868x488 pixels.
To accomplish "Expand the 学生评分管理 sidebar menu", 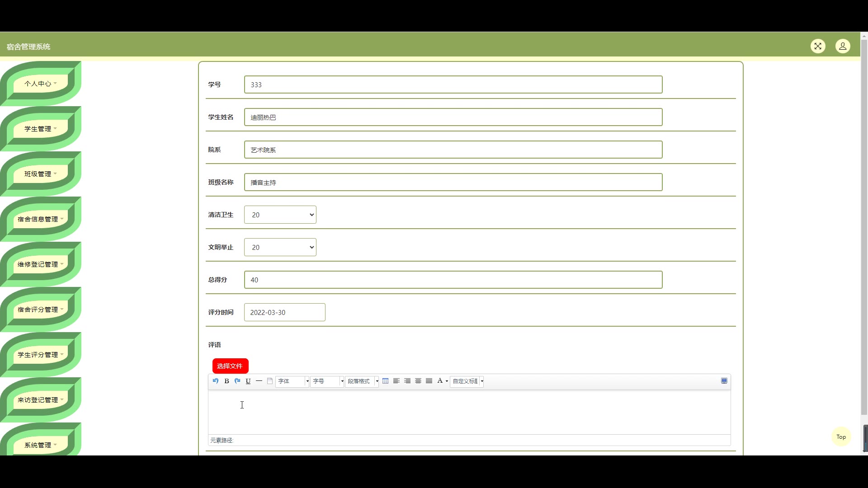I will point(41,355).
